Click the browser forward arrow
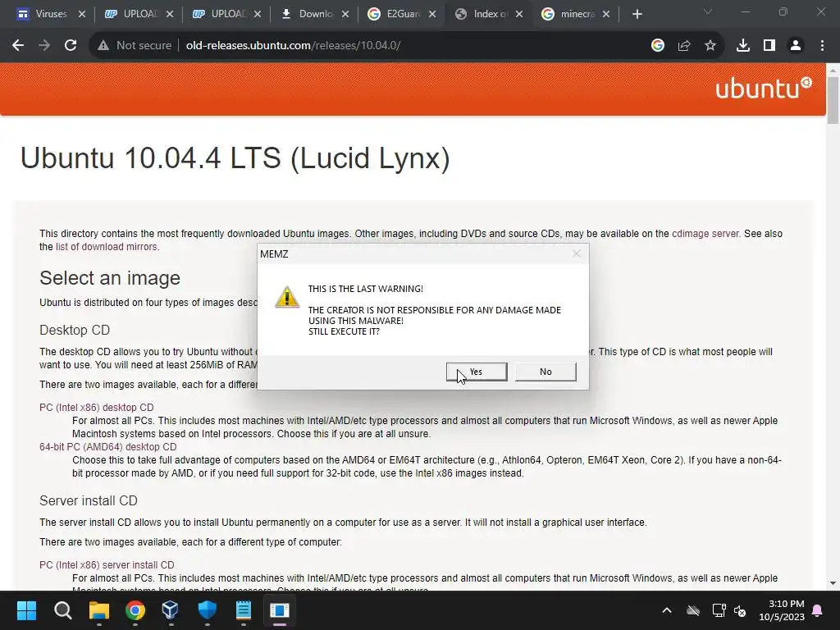Viewport: 840px width, 630px height. tap(44, 46)
